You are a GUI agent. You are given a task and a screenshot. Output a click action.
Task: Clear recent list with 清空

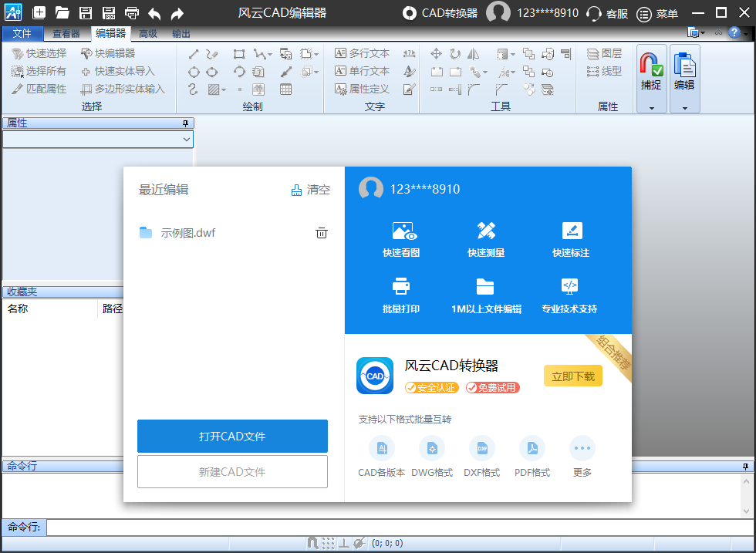coord(311,190)
